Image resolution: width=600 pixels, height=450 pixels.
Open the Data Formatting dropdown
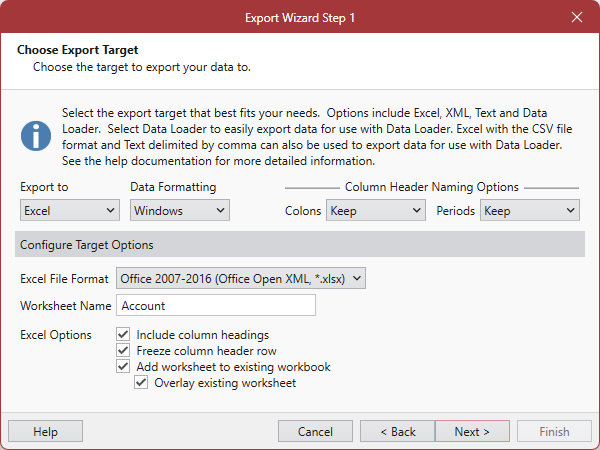point(180,210)
